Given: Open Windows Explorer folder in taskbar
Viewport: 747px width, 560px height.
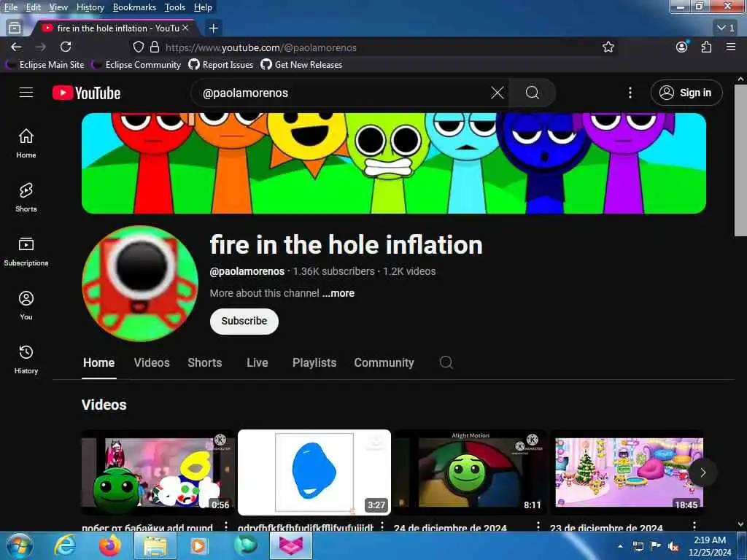Looking at the screenshot, I should [x=156, y=546].
